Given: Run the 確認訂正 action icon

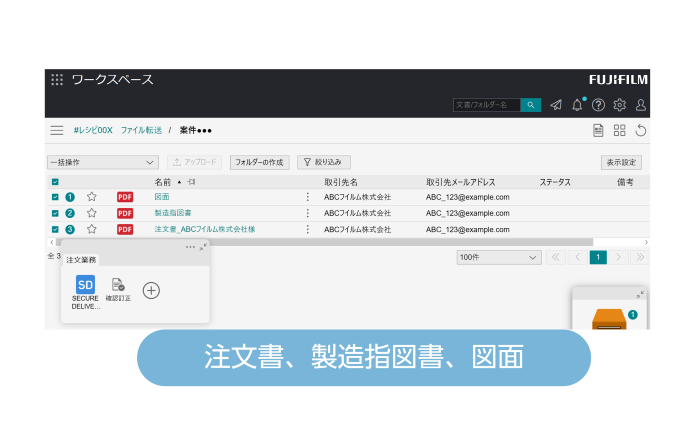Looking at the screenshot, I should click(118, 285).
